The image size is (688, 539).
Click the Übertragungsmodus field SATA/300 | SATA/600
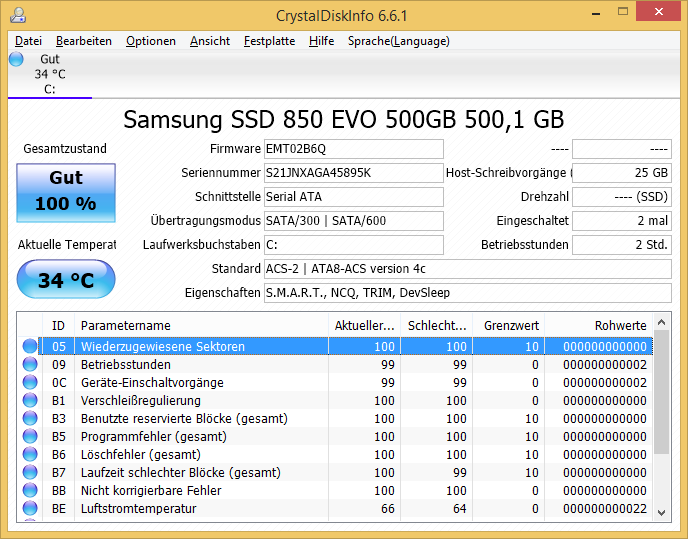click(354, 221)
